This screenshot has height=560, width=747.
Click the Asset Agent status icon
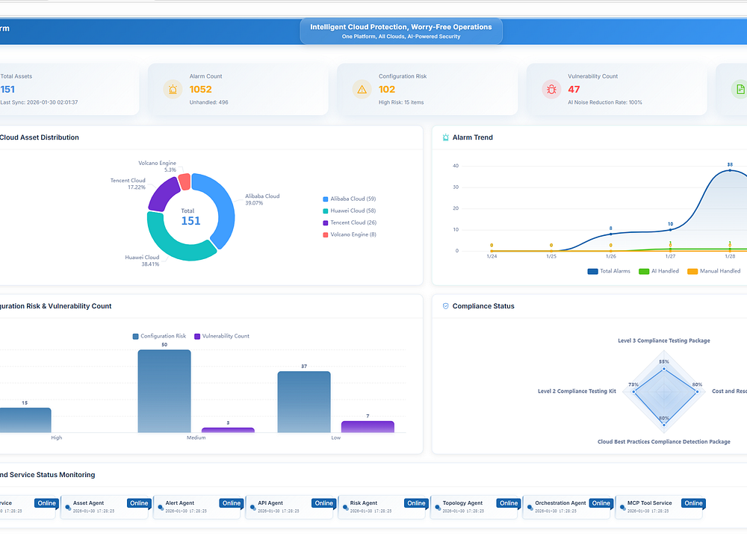(x=68, y=508)
